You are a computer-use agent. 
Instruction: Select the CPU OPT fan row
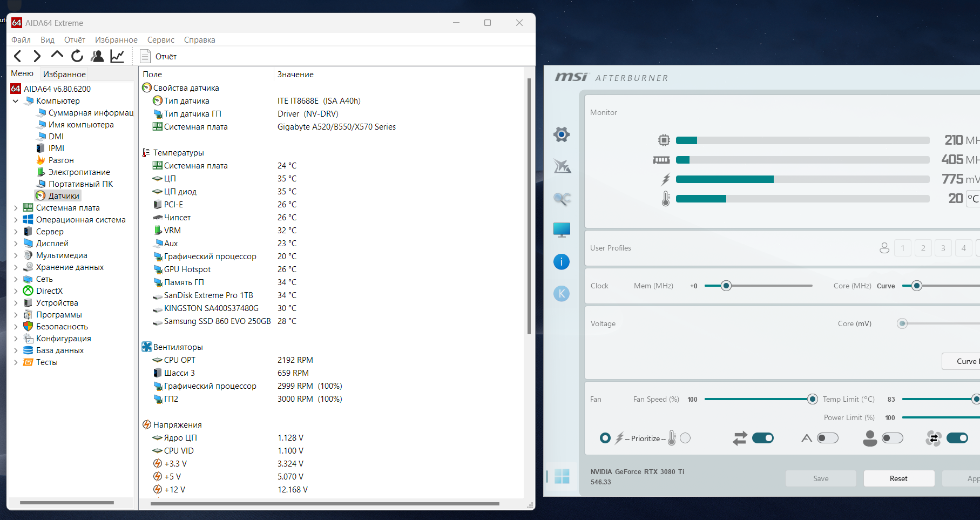[x=331, y=360]
